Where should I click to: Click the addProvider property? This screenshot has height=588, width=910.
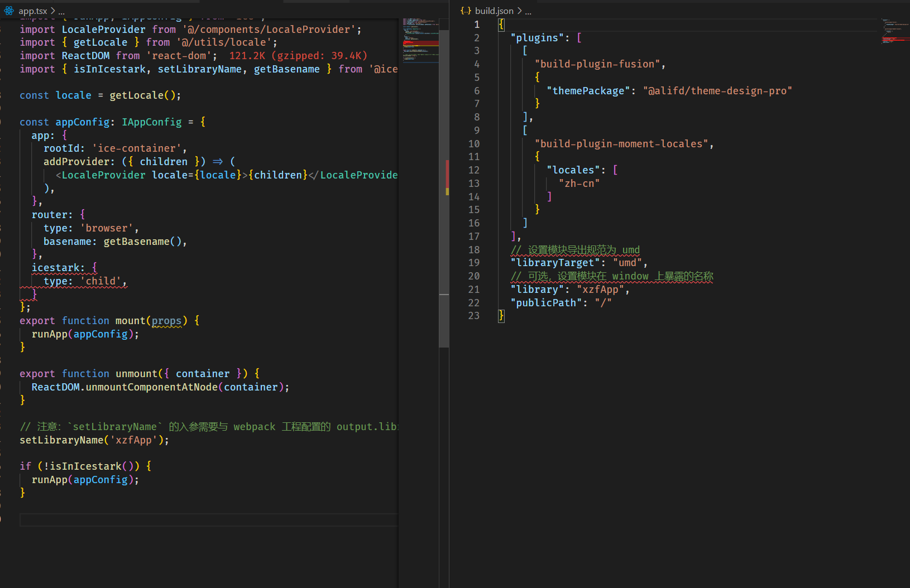[76, 162]
